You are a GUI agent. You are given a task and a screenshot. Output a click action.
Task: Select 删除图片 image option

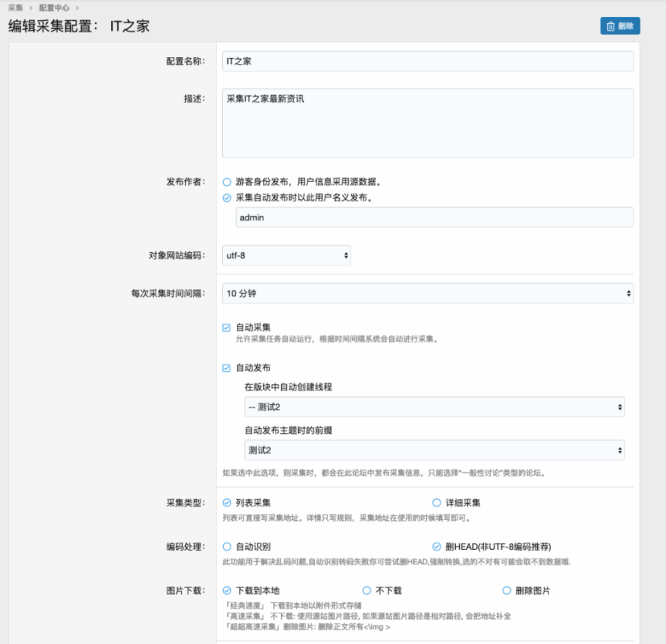click(x=507, y=590)
